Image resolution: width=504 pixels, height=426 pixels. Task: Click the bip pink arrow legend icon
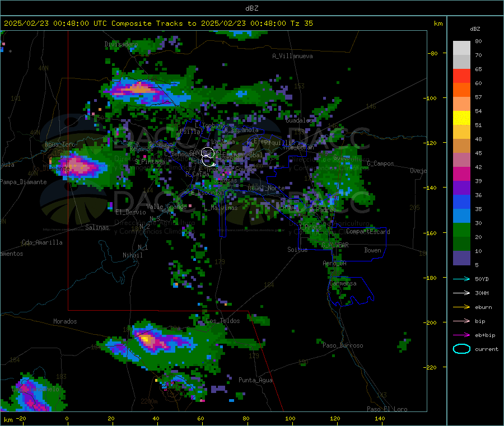point(461,321)
